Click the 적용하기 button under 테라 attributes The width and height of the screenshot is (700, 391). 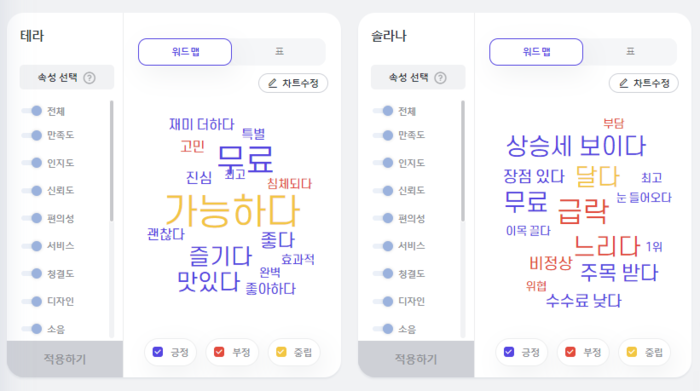click(65, 359)
